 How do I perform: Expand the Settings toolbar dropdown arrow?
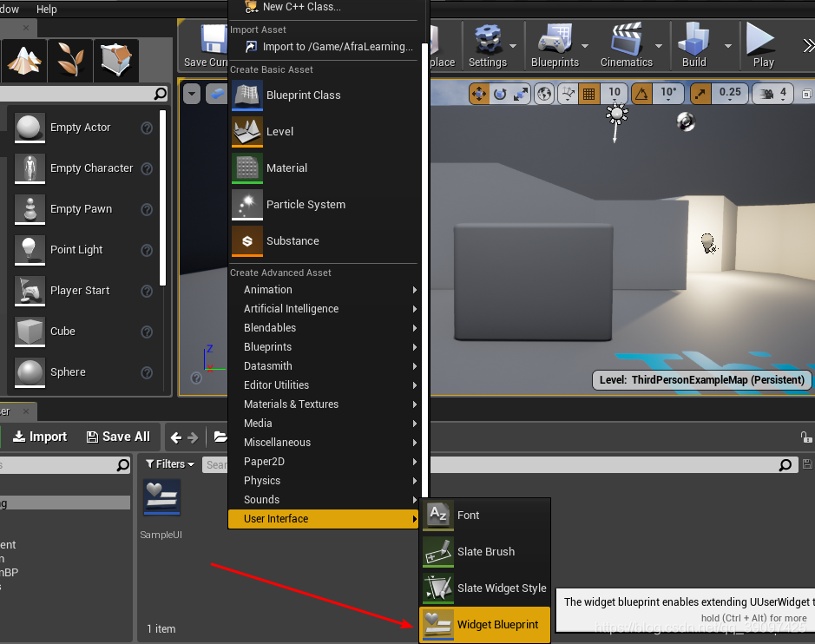tap(513, 46)
